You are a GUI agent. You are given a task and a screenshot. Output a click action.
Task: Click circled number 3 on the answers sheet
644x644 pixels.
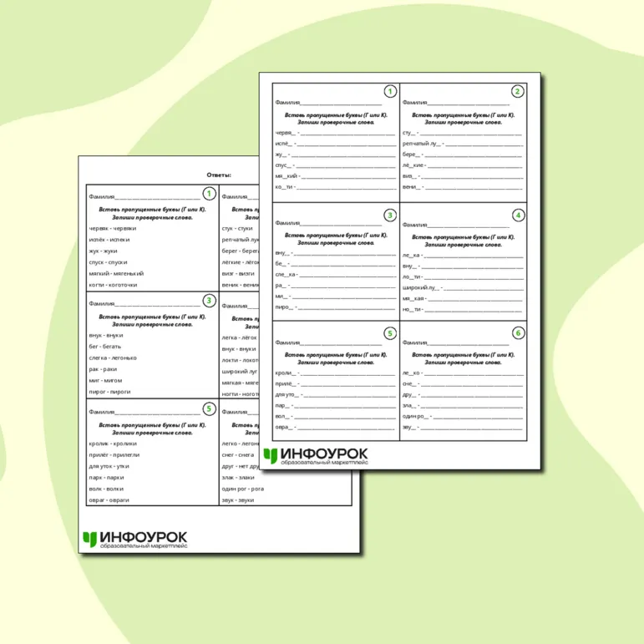209,301
